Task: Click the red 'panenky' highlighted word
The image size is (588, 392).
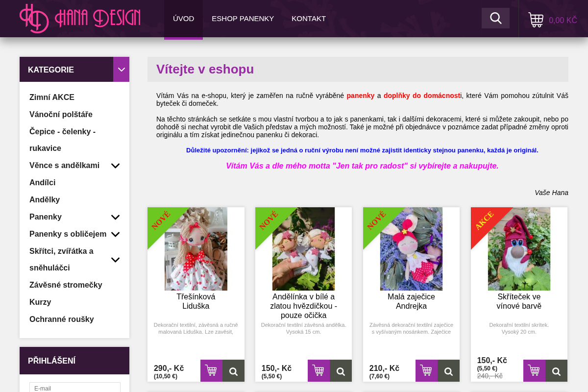Action: coord(361,96)
